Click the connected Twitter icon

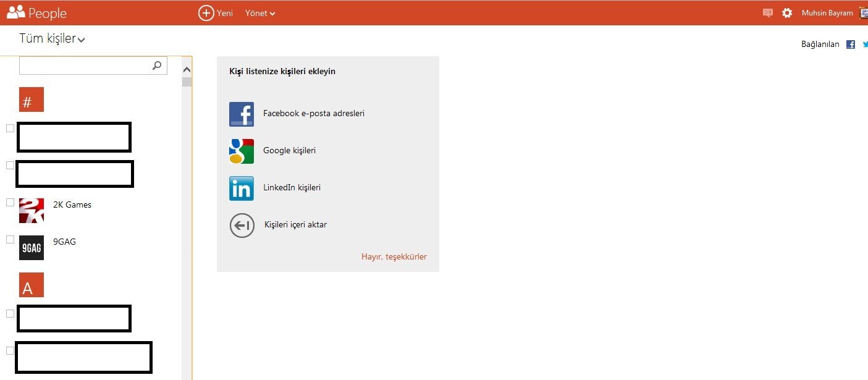(865, 44)
